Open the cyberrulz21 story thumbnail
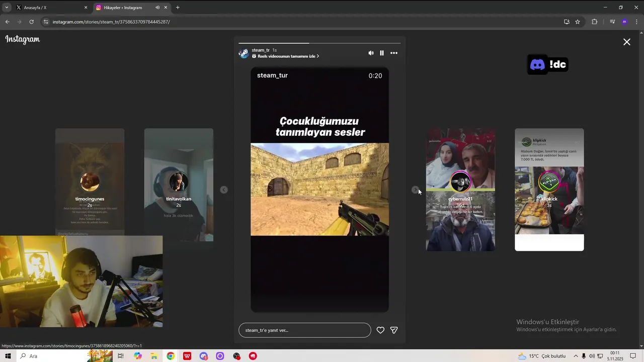Image resolution: width=644 pixels, height=362 pixels. coord(460,190)
